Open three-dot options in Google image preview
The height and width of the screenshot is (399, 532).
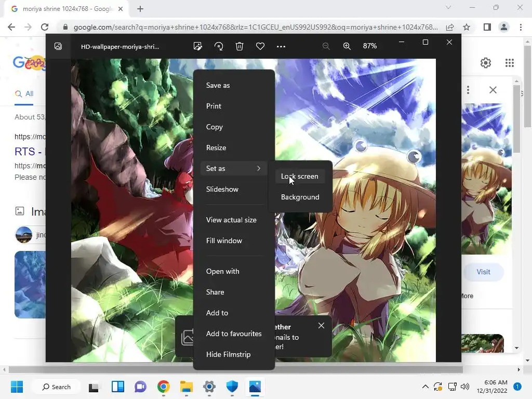coord(468,90)
